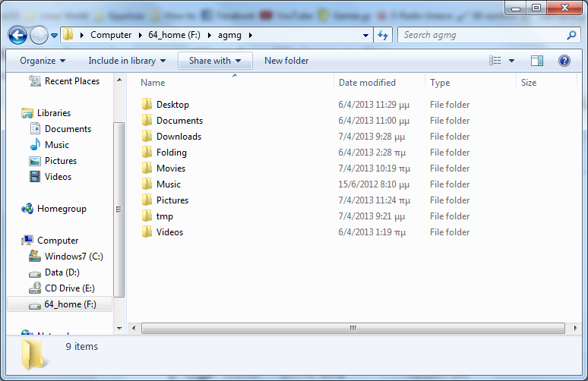
Task: Click the Forward navigation arrow
Action: click(39, 35)
